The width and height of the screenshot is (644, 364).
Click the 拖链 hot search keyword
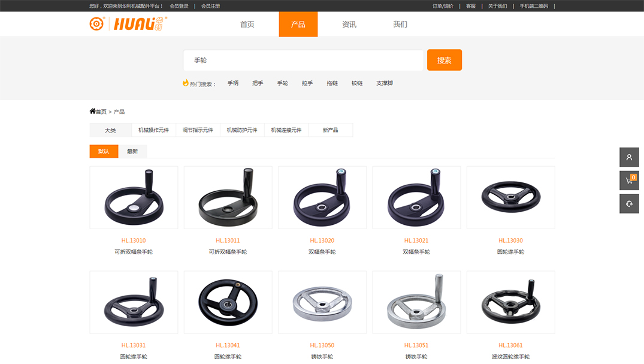(x=332, y=83)
